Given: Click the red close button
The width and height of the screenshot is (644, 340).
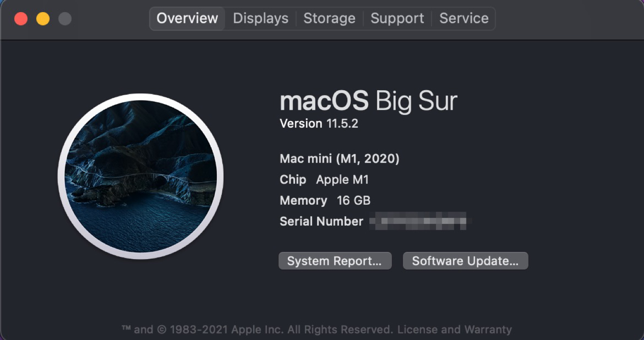Looking at the screenshot, I should 21,19.
